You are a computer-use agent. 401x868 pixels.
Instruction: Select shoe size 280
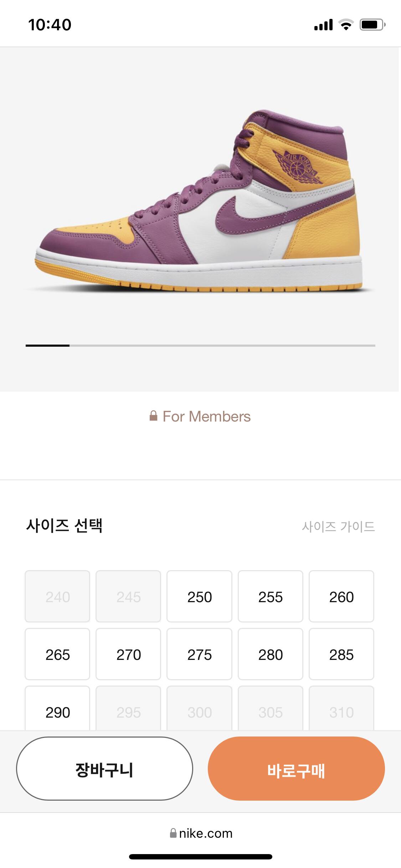point(270,655)
